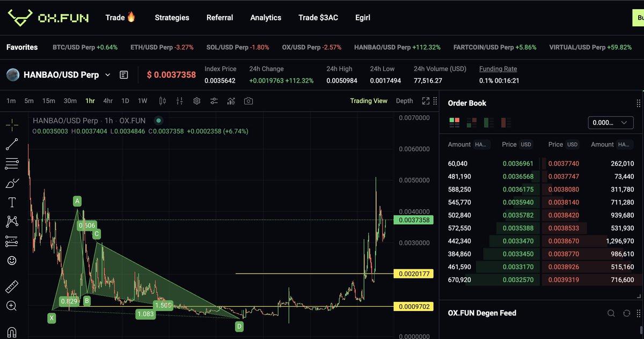Open FARTCOIN/USD Perp from favorites

[495, 47]
